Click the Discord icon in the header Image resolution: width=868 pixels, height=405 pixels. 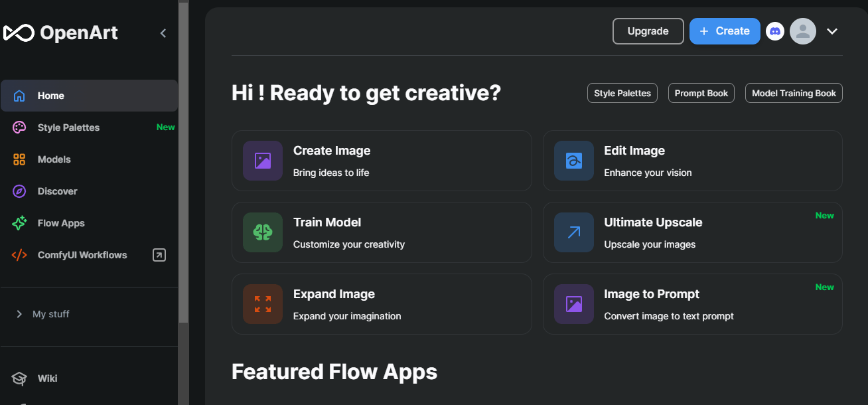coord(775,31)
